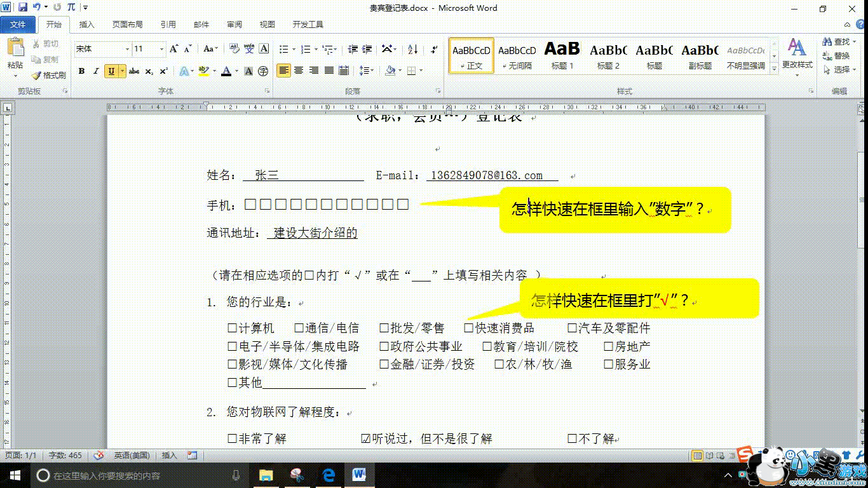The image size is (868, 488).
Task: Apply the 无间隔 style
Action: pos(517,55)
